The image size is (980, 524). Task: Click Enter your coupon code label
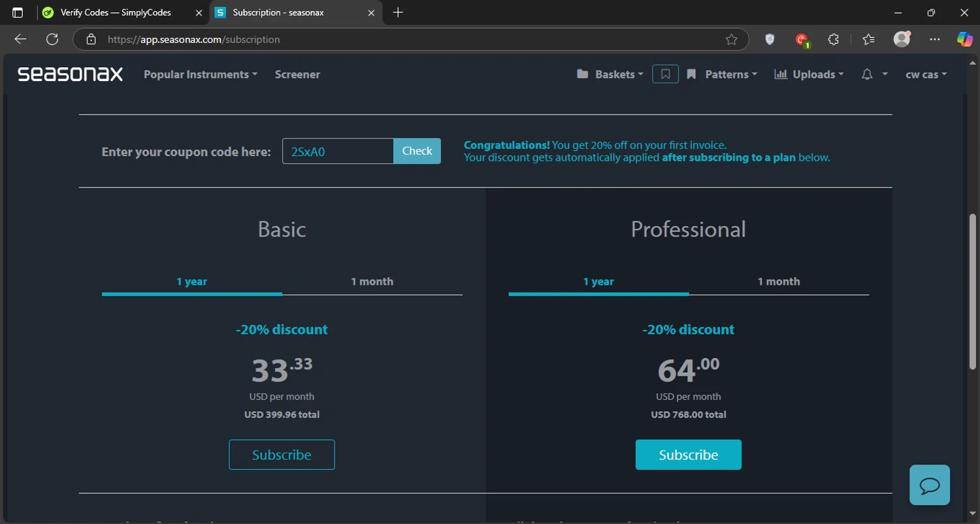click(186, 152)
